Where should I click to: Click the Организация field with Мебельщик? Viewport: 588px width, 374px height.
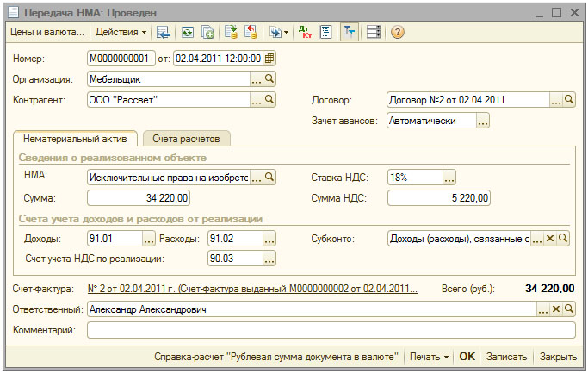point(169,79)
